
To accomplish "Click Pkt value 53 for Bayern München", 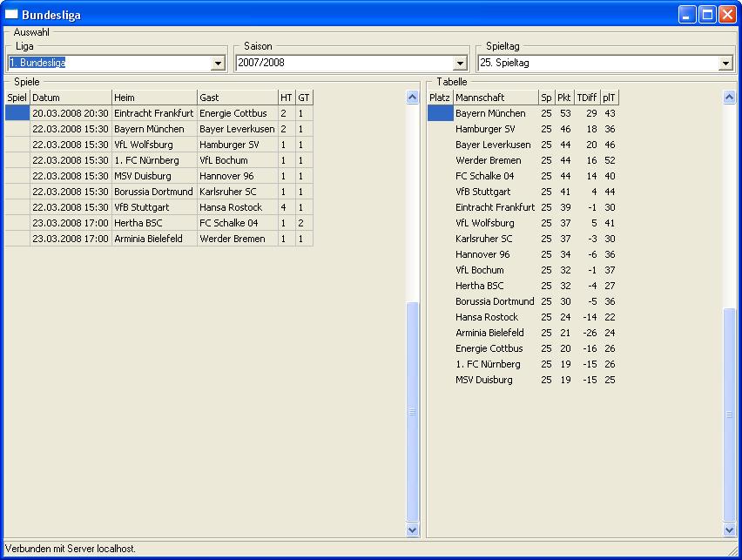I will click(565, 113).
